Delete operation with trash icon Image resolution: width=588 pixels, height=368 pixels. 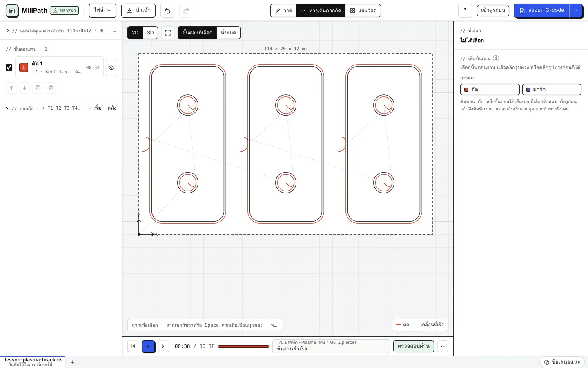[51, 88]
